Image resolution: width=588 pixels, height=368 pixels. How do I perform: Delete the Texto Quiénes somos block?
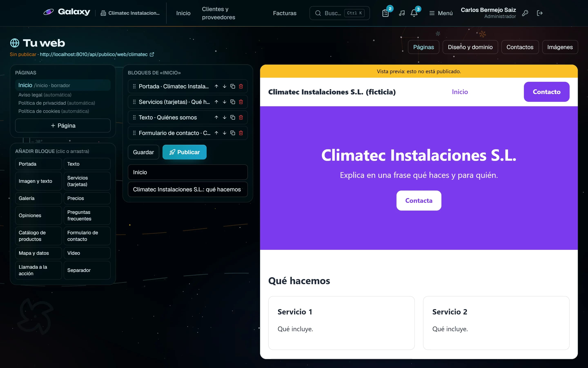(241, 118)
